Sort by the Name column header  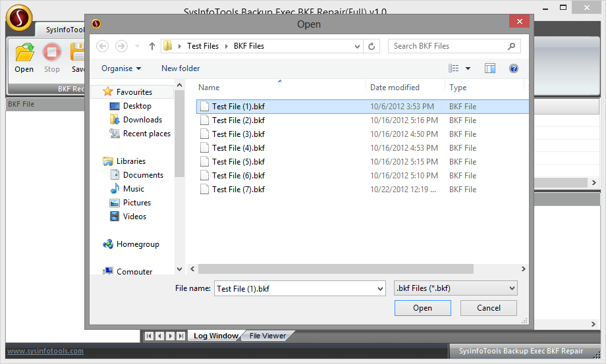pos(209,88)
